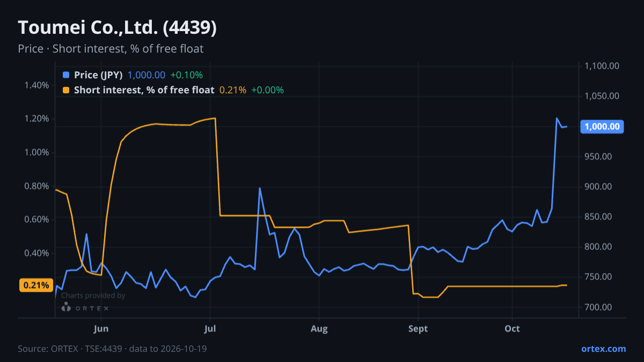Click the 1,050.00 right axis label

602,97
